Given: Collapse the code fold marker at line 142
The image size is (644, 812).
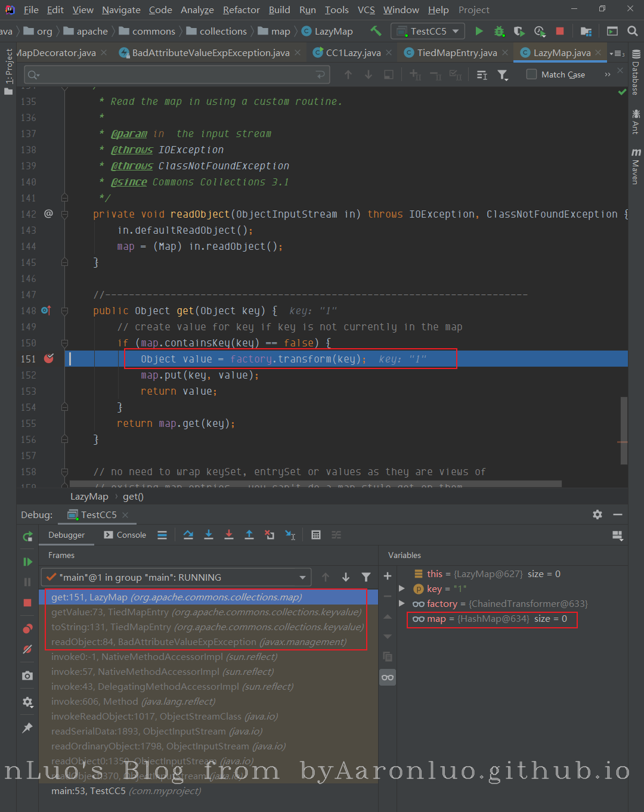Looking at the screenshot, I should pyautogui.click(x=64, y=214).
